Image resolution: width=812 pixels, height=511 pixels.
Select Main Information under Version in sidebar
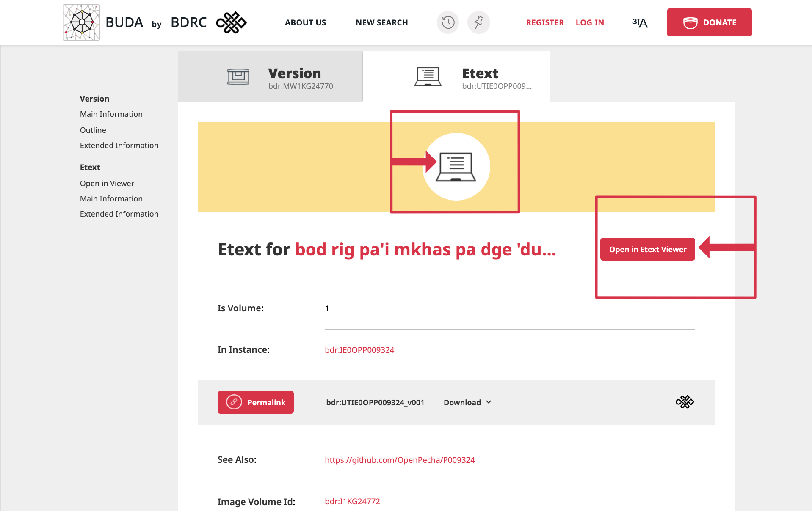tap(111, 114)
